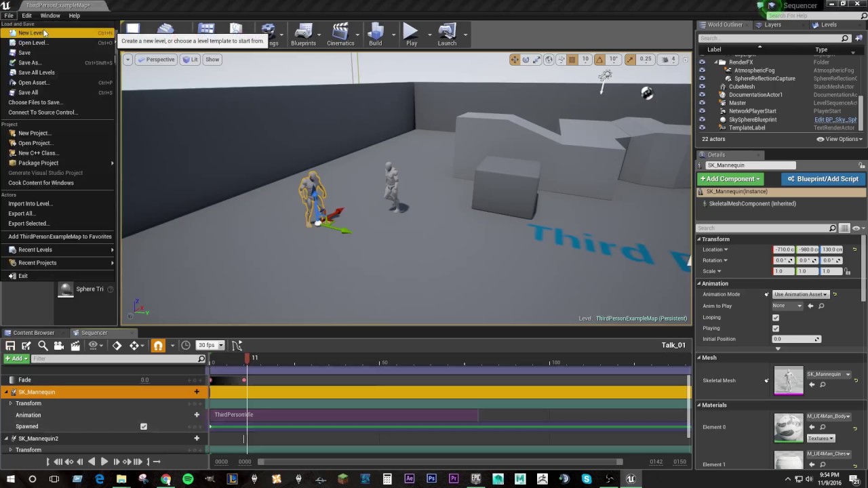Click the Sequencer Filter search field
Viewport: 868px width, 488px height.
tap(118, 359)
